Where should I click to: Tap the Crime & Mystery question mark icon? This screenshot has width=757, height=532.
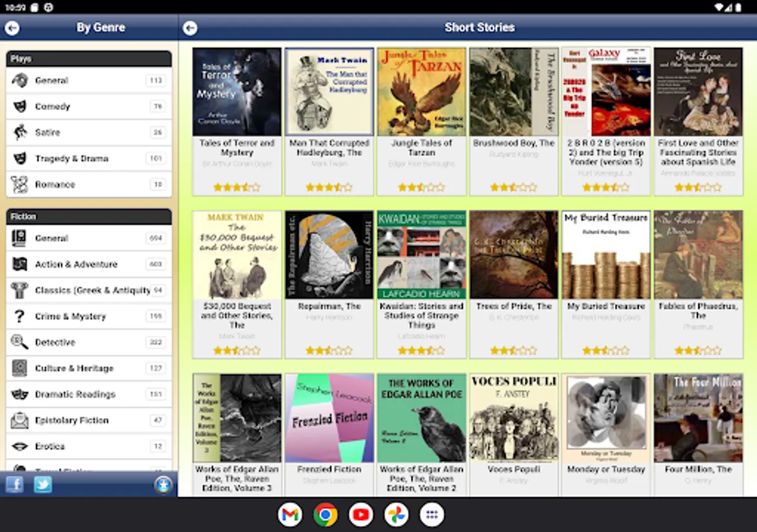click(x=20, y=316)
